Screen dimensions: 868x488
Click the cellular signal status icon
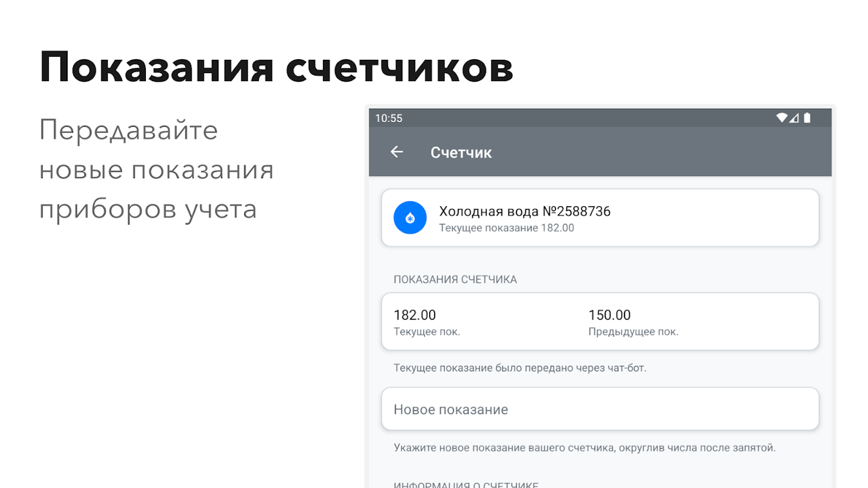coord(794,118)
